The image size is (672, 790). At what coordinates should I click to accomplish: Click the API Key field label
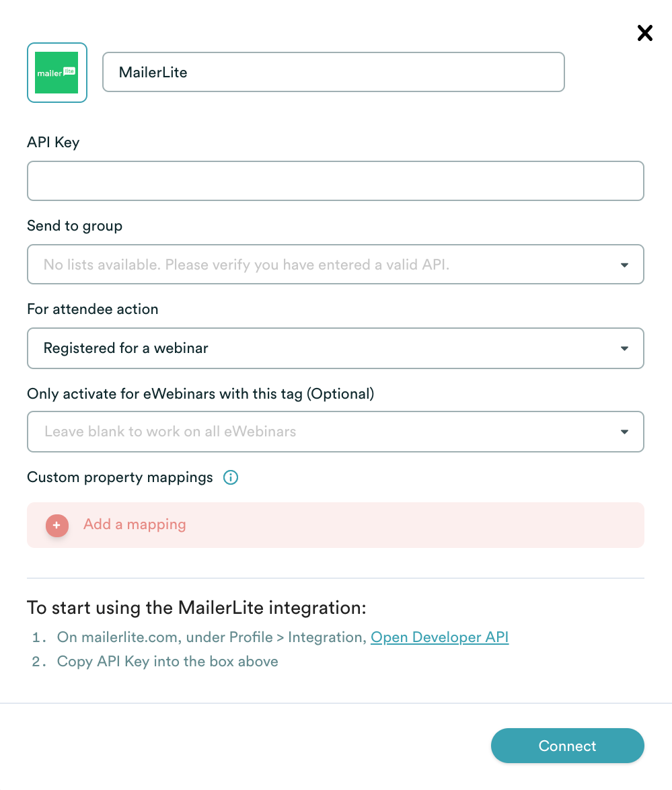[x=53, y=143]
